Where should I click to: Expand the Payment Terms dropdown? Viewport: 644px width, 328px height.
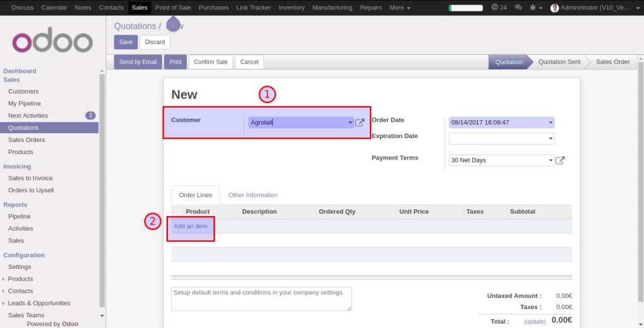(x=551, y=160)
